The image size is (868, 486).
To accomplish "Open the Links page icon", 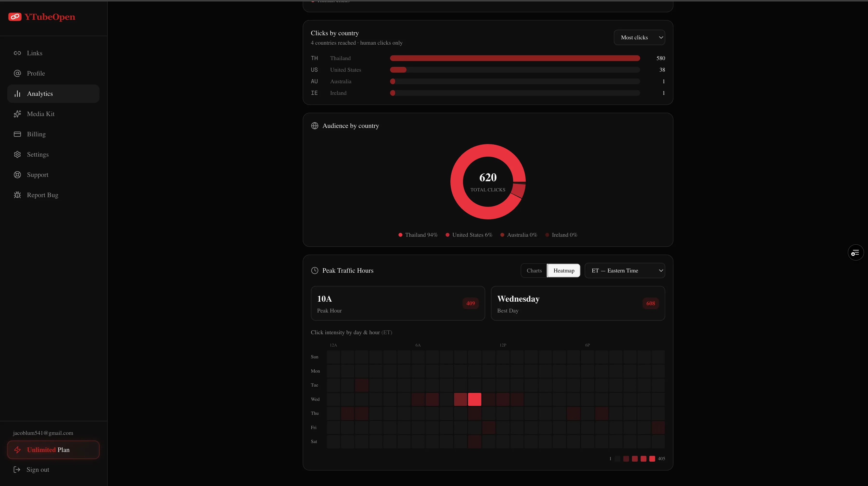I will pos(17,53).
